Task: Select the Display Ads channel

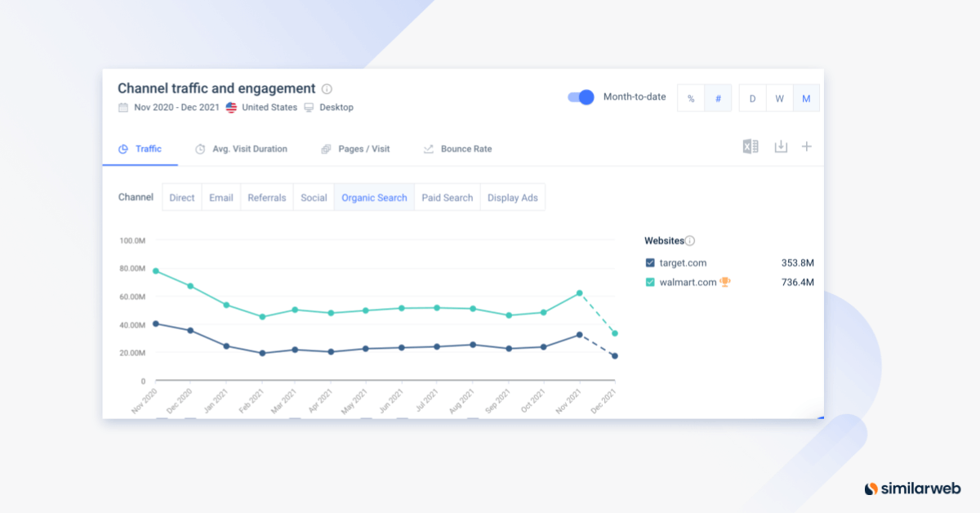Action: tap(513, 198)
